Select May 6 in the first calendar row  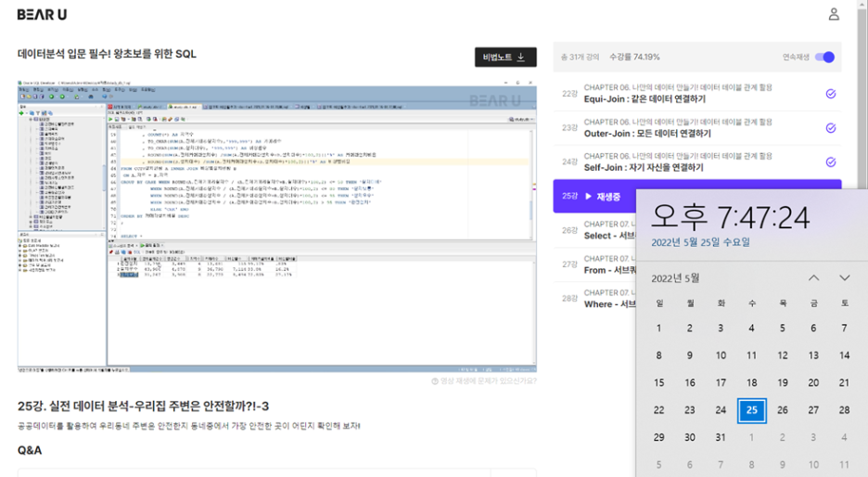(x=814, y=328)
